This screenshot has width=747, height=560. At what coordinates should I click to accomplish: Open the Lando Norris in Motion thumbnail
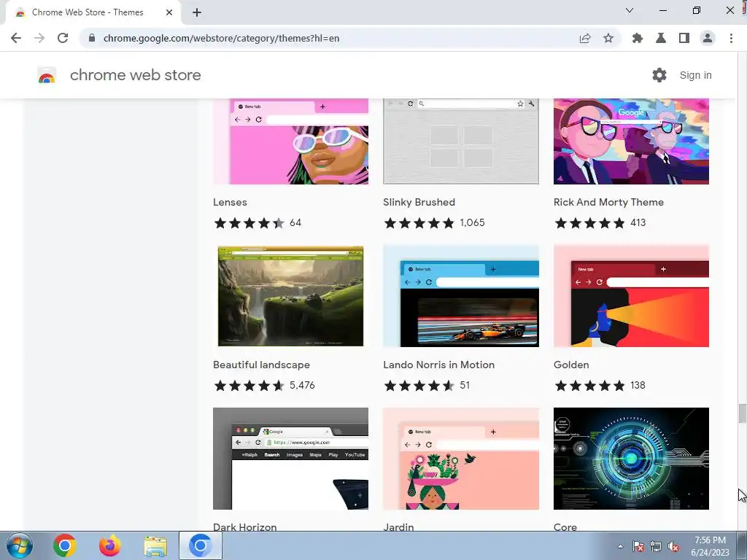point(461,296)
